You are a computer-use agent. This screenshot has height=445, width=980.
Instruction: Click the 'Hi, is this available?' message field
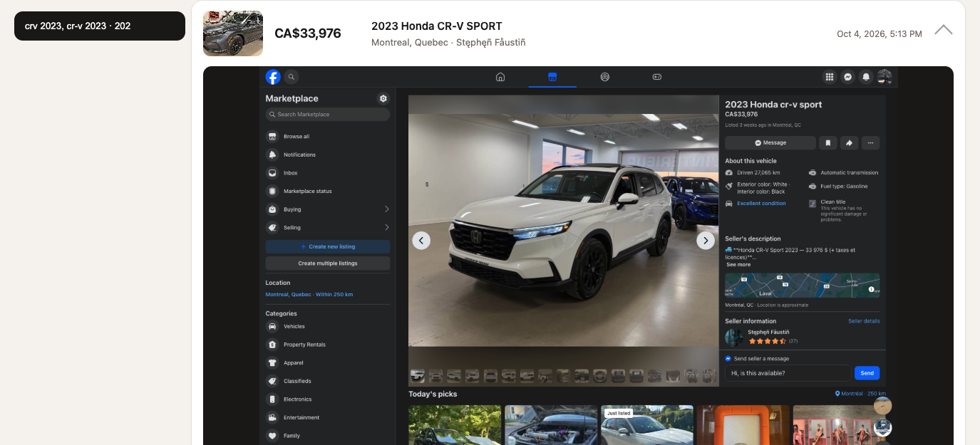(x=788, y=373)
